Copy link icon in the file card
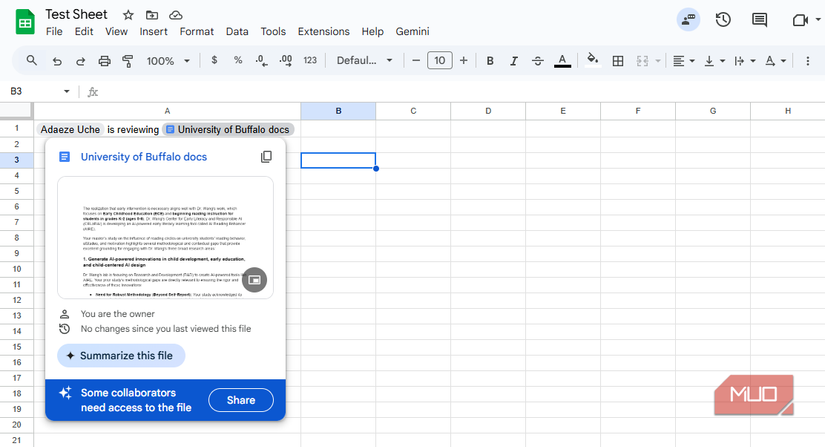 tap(266, 157)
